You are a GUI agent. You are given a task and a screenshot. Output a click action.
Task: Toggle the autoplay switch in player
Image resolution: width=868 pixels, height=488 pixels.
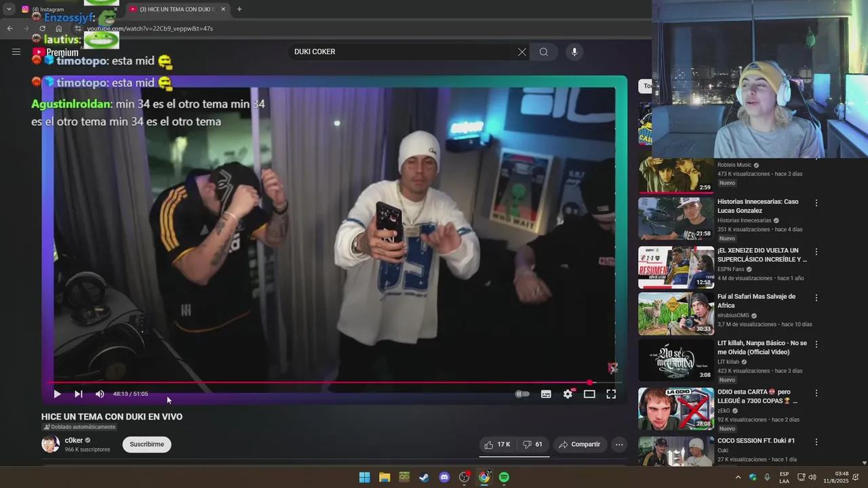point(522,394)
